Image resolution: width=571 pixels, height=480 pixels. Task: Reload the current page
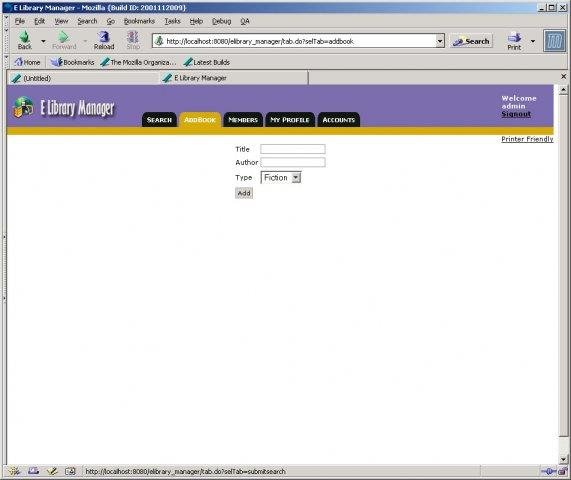click(104, 40)
